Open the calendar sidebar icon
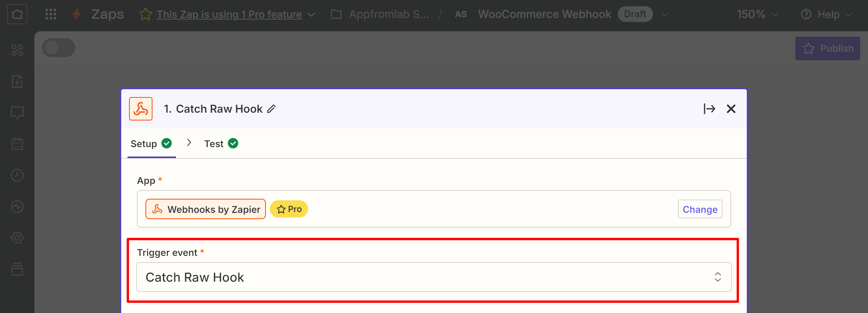 (17, 144)
